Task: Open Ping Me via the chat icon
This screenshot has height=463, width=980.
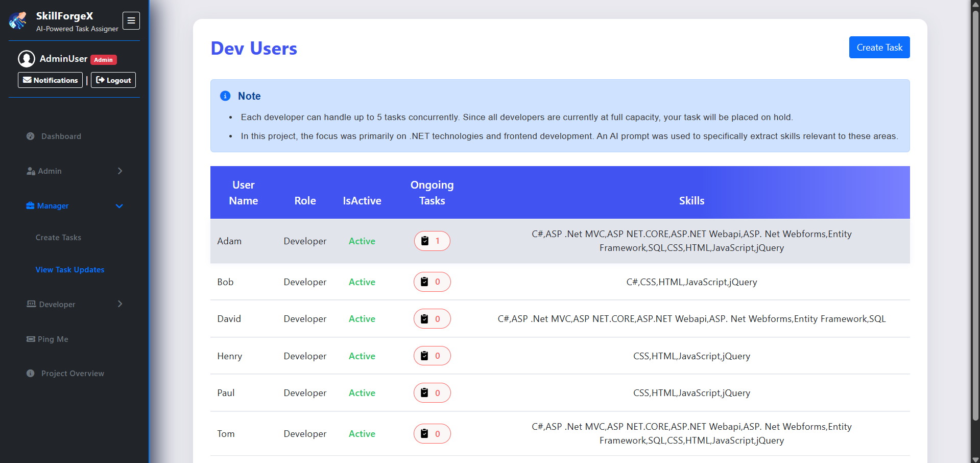Action: [x=31, y=339]
